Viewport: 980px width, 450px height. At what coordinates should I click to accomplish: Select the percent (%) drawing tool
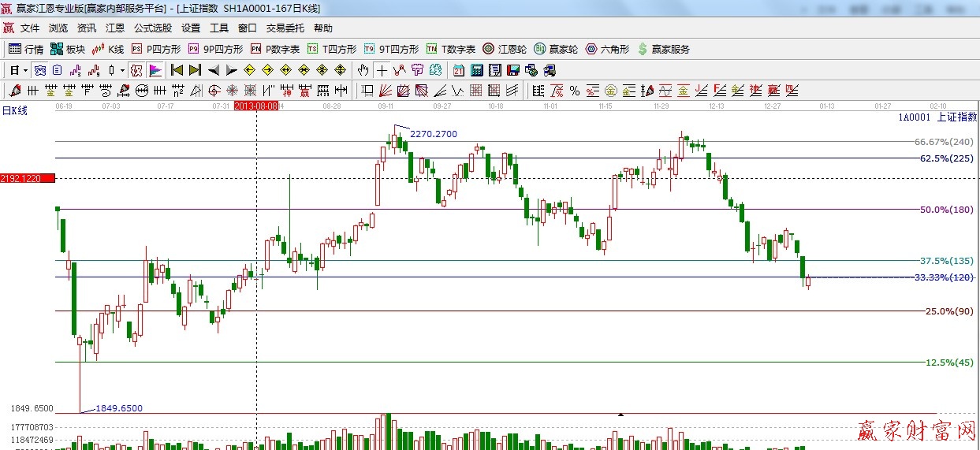575,91
